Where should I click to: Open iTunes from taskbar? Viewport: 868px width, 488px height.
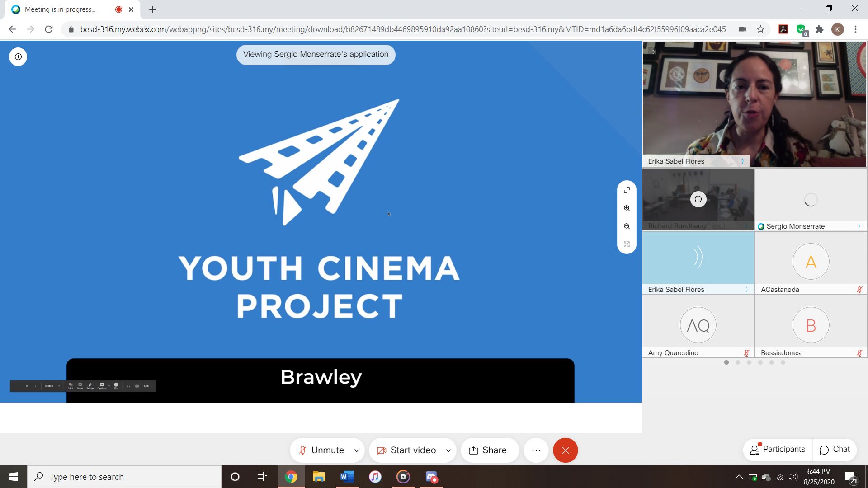click(x=375, y=477)
